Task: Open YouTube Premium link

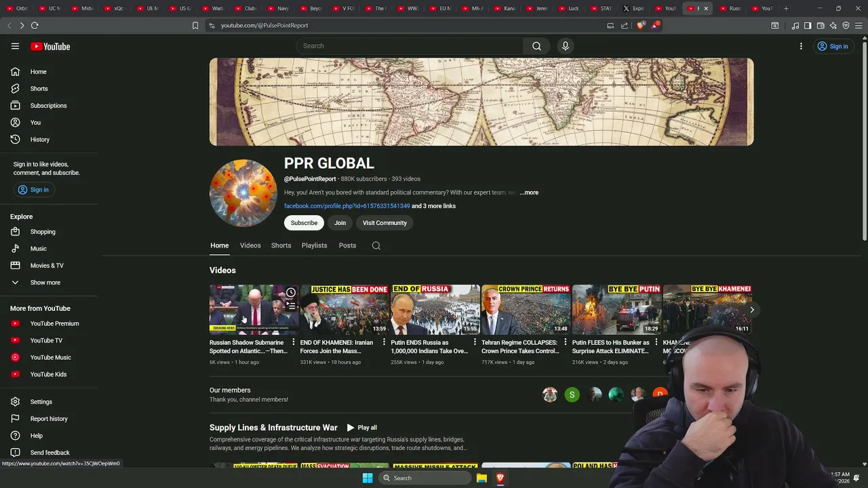Action: [x=49, y=323]
